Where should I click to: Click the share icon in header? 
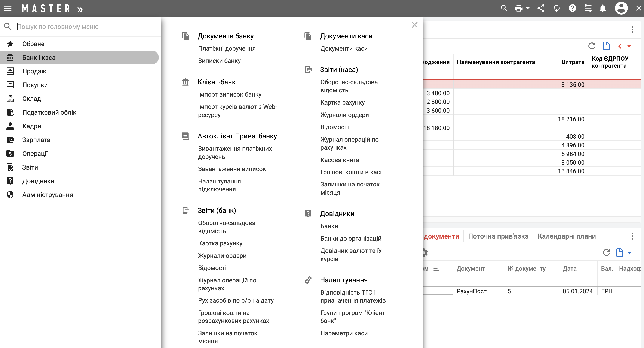click(x=541, y=8)
